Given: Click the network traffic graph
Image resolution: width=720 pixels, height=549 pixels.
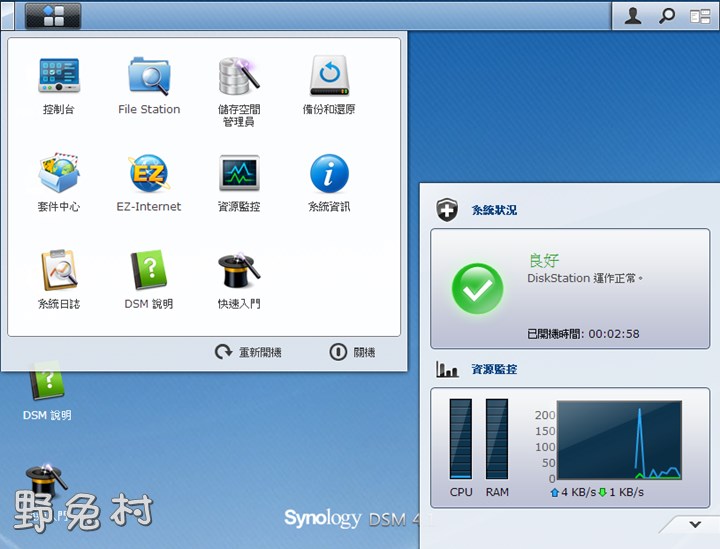Looking at the screenshot, I should 619,440.
